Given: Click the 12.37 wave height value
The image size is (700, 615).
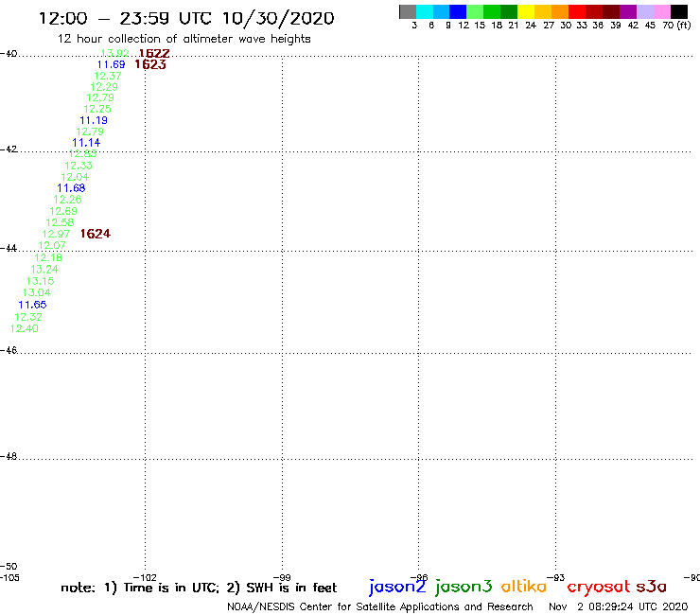Looking at the screenshot, I should pyautogui.click(x=108, y=76).
